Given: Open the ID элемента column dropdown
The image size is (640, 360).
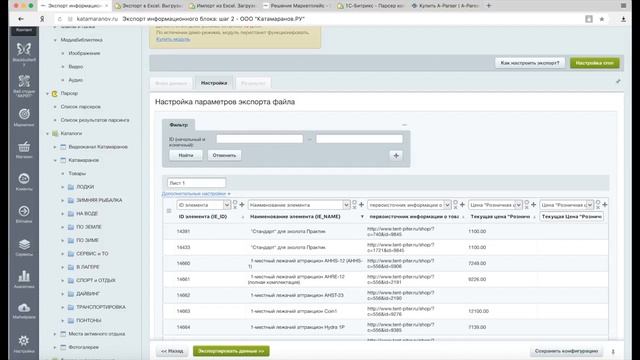Looking at the screenshot, I should (227, 204).
